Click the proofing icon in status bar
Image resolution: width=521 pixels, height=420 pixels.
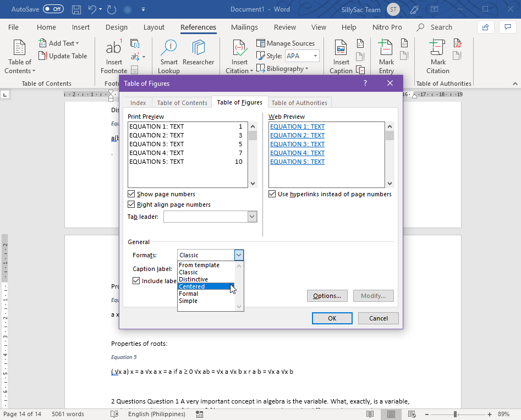click(x=114, y=414)
